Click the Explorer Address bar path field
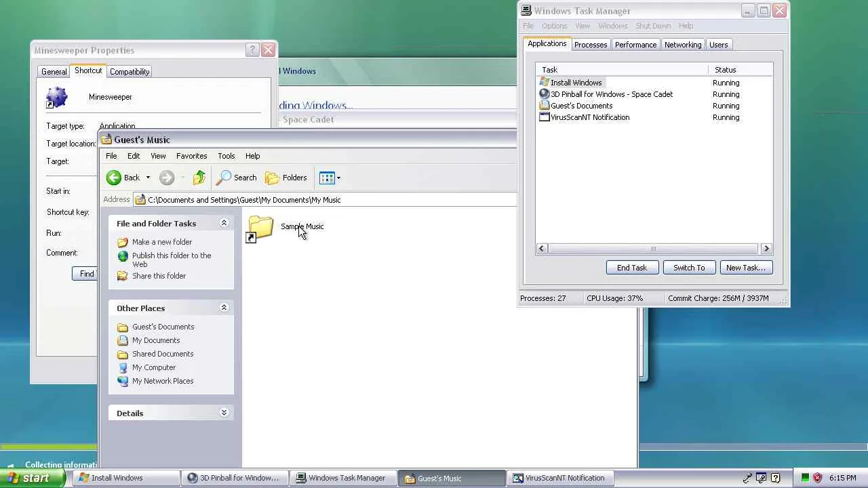Image resolution: width=868 pixels, height=488 pixels. tap(325, 200)
